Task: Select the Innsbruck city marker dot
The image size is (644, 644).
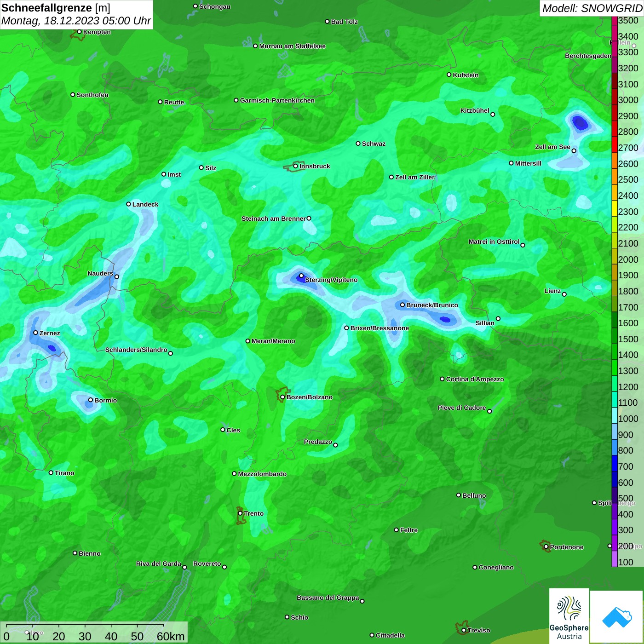Action: pos(296,166)
